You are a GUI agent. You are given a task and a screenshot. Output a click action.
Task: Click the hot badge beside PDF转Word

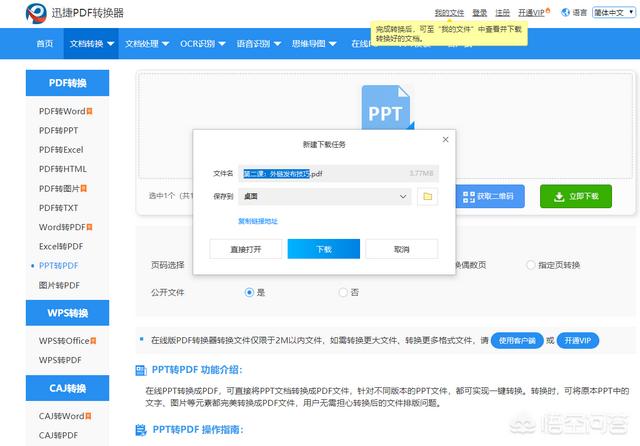[89, 111]
